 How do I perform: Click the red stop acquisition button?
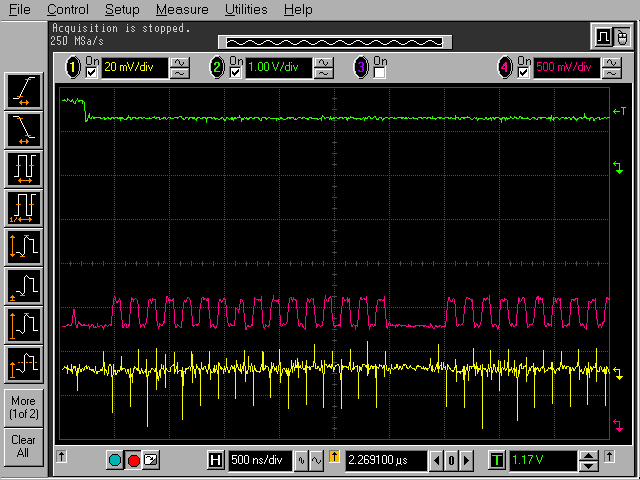point(133,460)
